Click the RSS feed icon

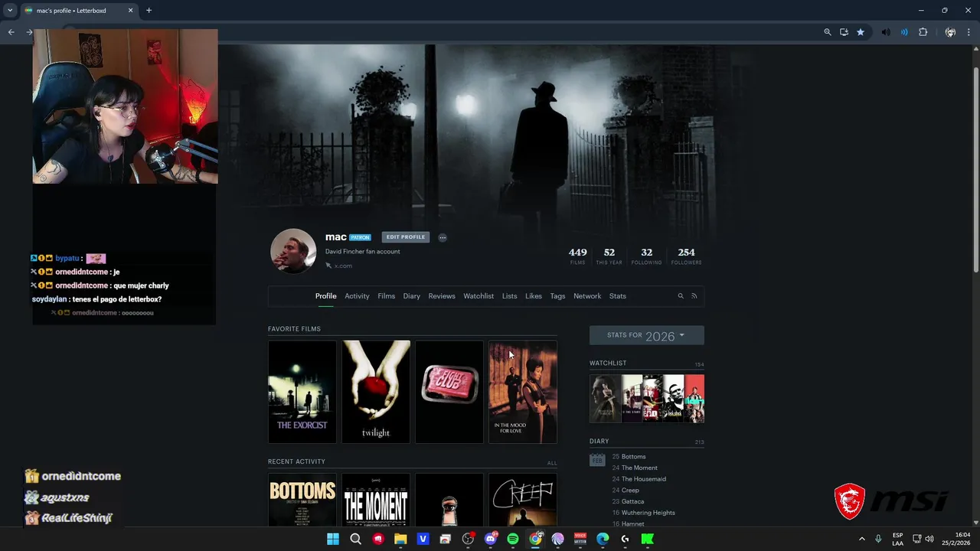[694, 296]
